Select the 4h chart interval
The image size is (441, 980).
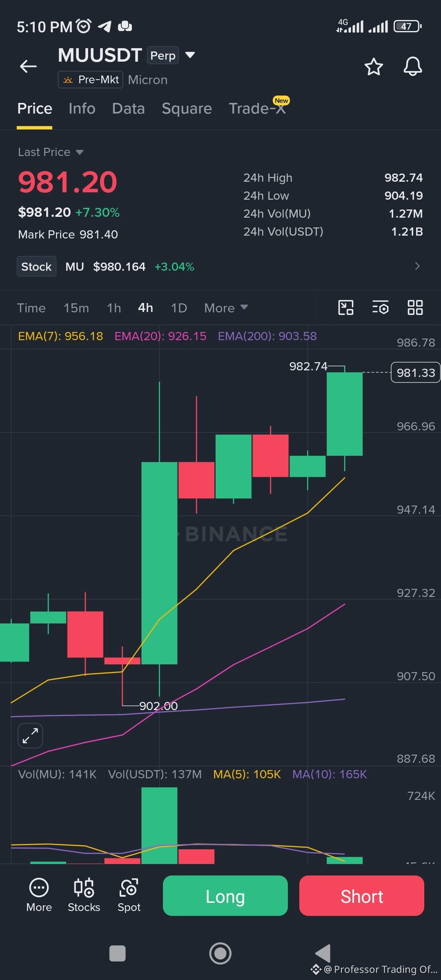coord(145,308)
